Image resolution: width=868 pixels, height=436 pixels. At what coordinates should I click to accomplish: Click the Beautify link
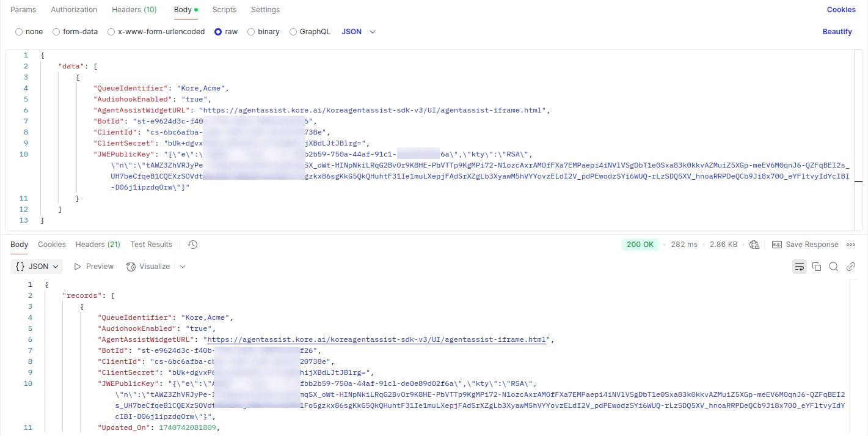click(x=837, y=31)
